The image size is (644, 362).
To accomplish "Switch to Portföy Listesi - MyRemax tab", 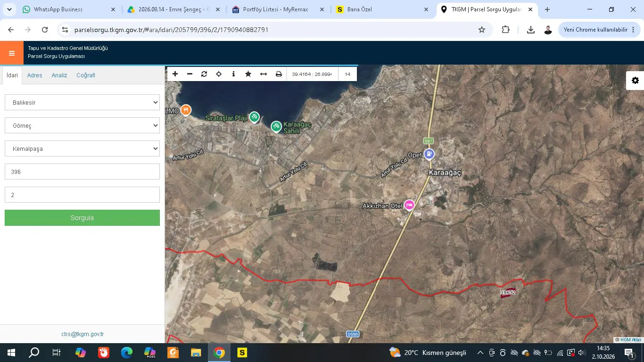I will pos(279,9).
